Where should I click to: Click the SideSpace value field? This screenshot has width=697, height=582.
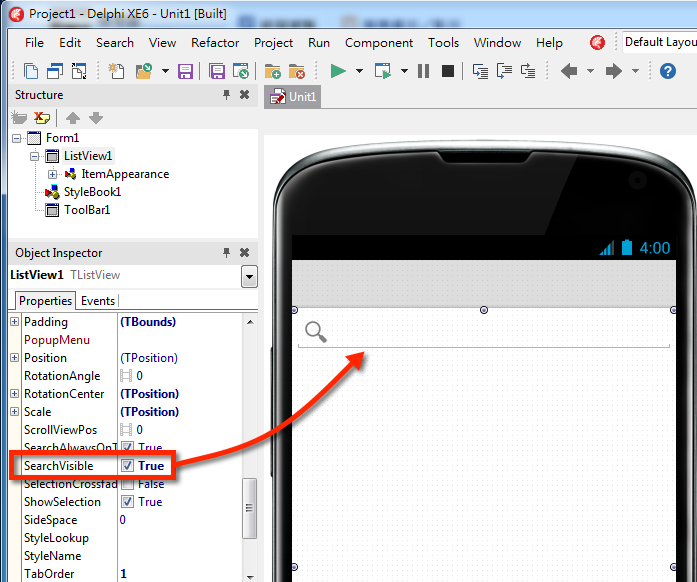click(x=180, y=520)
